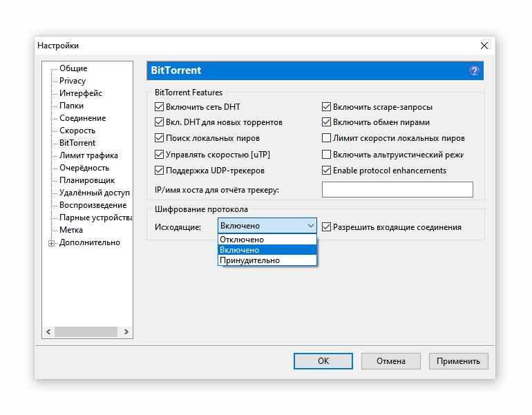Uncheck Включить обмен пирами

tap(326, 122)
